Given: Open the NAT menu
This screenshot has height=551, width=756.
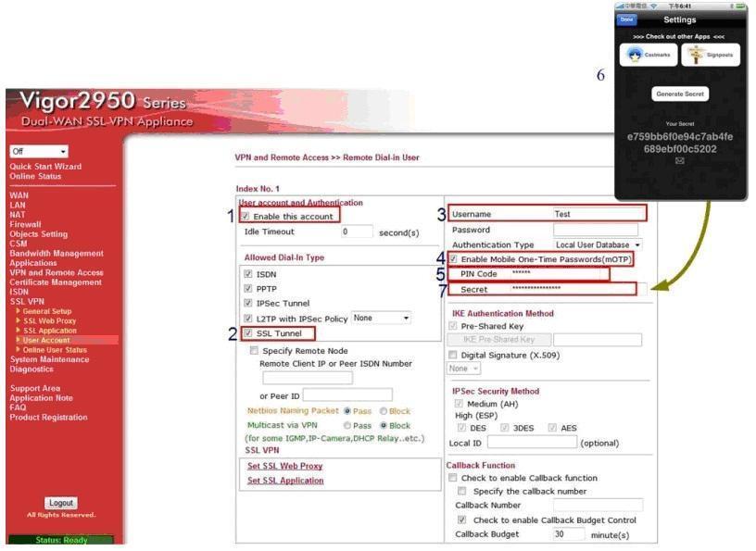Looking at the screenshot, I should coord(18,215).
